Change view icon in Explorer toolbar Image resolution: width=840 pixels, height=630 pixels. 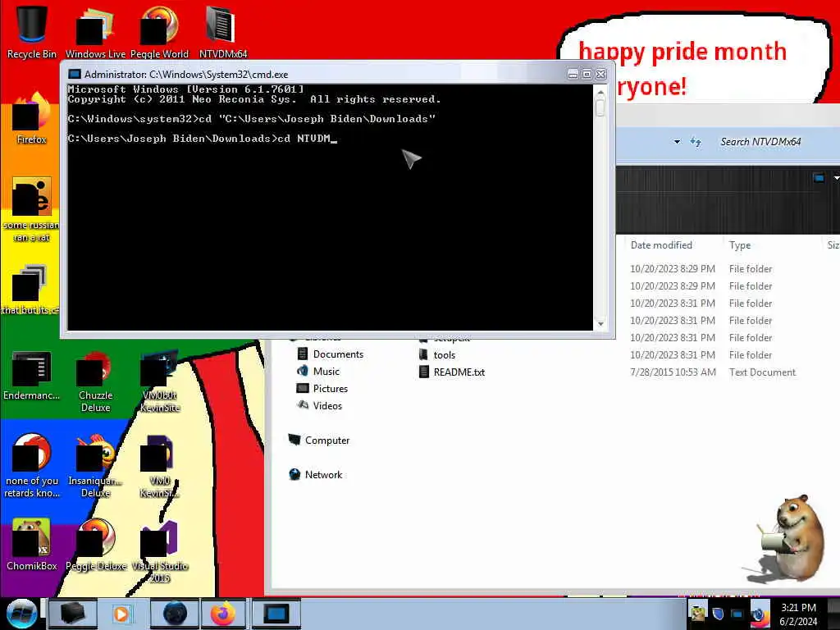[x=819, y=177]
